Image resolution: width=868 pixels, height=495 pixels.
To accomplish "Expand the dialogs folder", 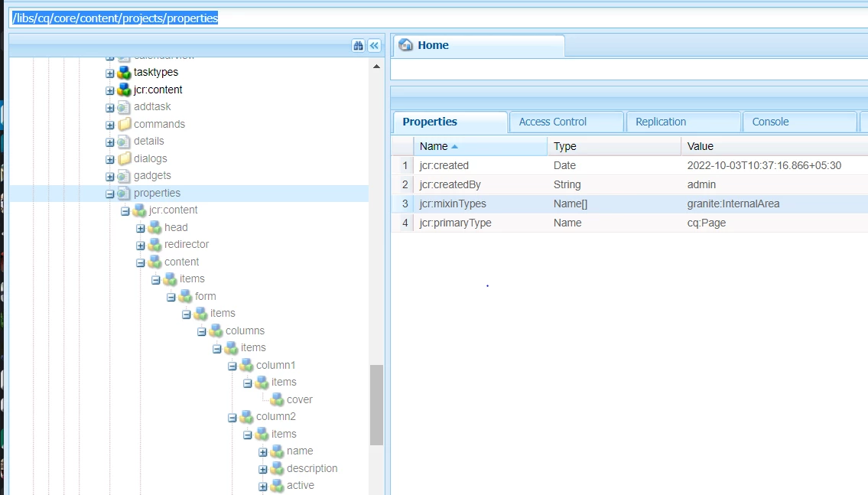I will pyautogui.click(x=109, y=159).
